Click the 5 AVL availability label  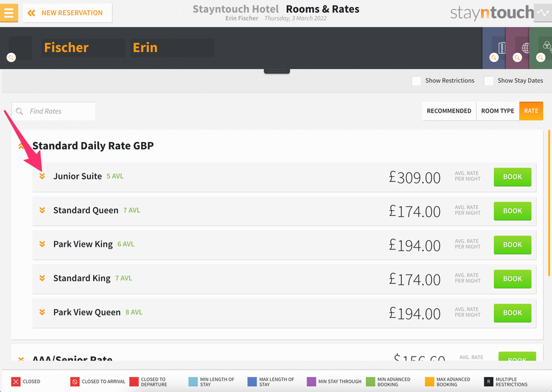(115, 176)
